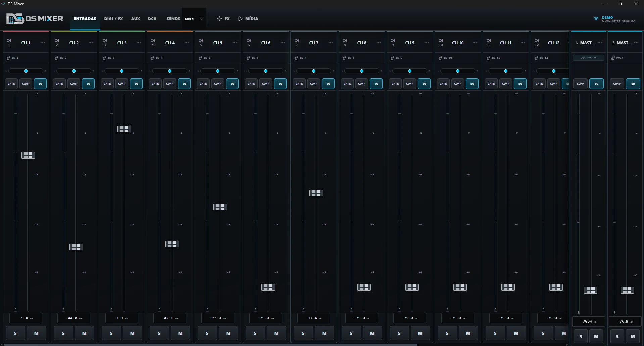Screen dimensions: 644x346
Task: Click the IN 11 input link icon
Action: 488,58
